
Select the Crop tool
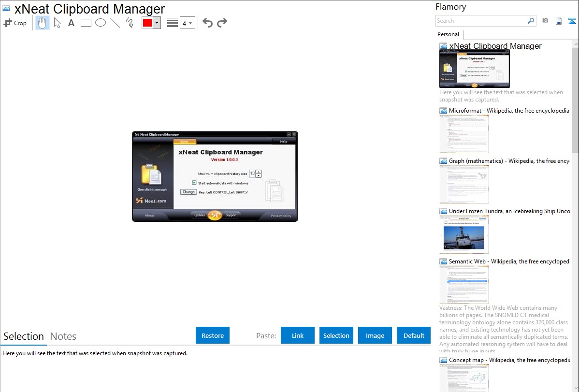[x=15, y=23]
